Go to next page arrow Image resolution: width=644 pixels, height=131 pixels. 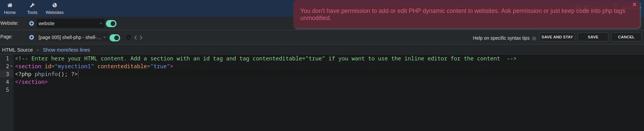(141, 38)
